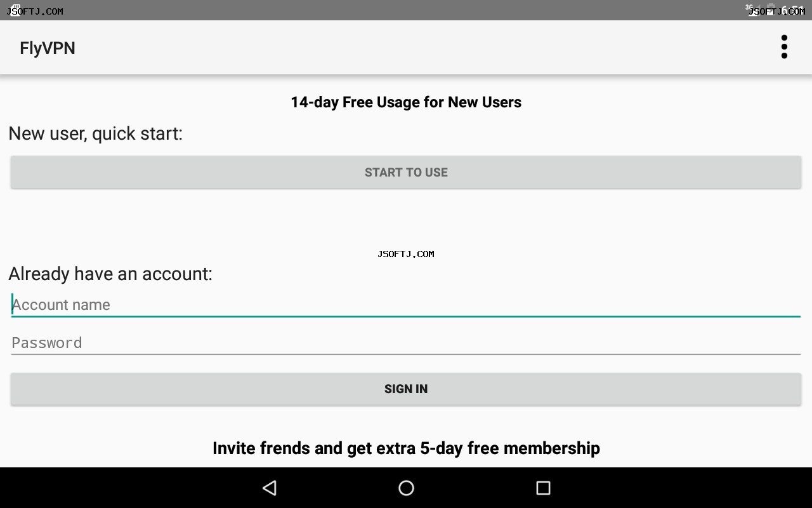This screenshot has height=508, width=812.
Task: Click the SIGN IN button
Action: coord(406,389)
